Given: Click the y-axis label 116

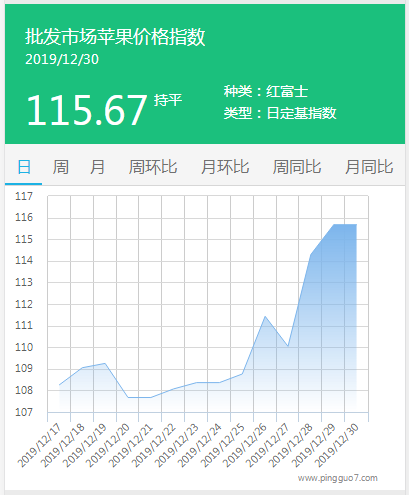Looking at the screenshot, I should pyautogui.click(x=24, y=217).
